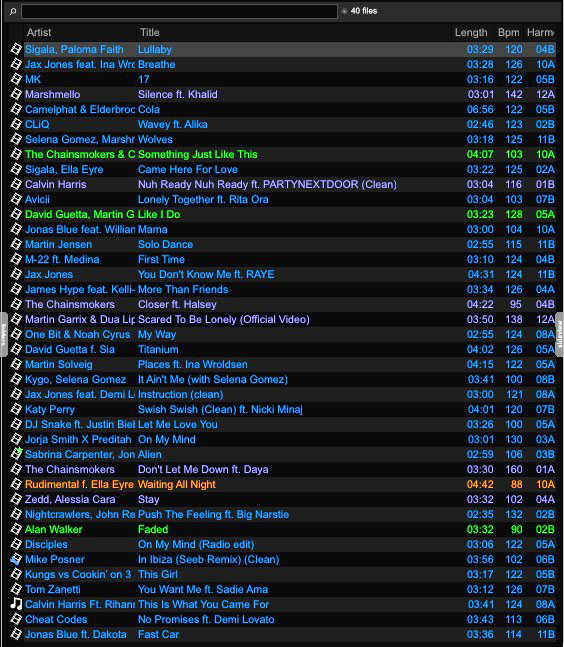This screenshot has width=564, height=647.
Task: Click the file icon for CLiQ Wavey
Action: click(x=16, y=124)
